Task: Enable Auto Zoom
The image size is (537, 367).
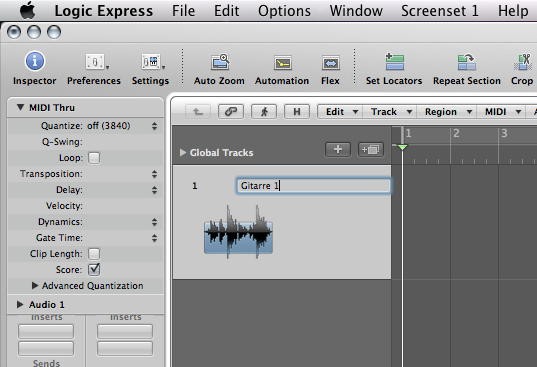Action: click(x=220, y=62)
